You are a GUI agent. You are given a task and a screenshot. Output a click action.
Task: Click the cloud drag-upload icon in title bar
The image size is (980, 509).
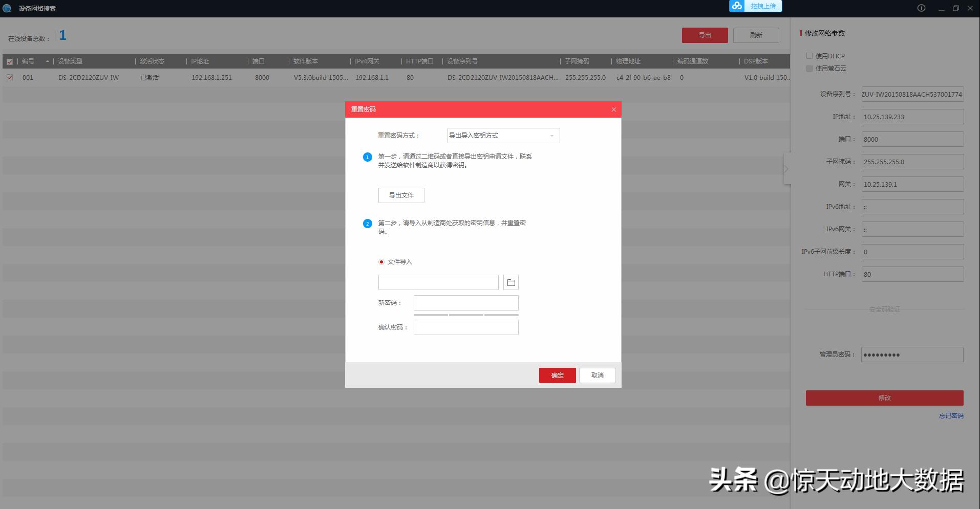(737, 7)
